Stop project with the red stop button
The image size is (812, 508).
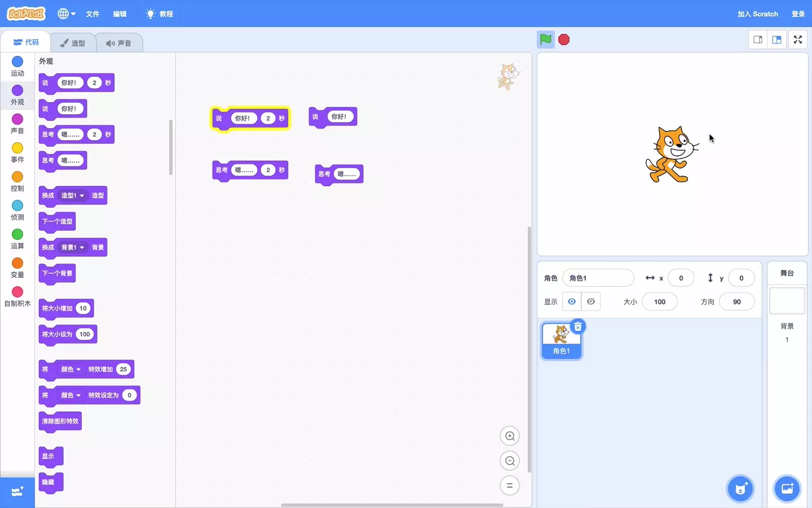point(564,40)
